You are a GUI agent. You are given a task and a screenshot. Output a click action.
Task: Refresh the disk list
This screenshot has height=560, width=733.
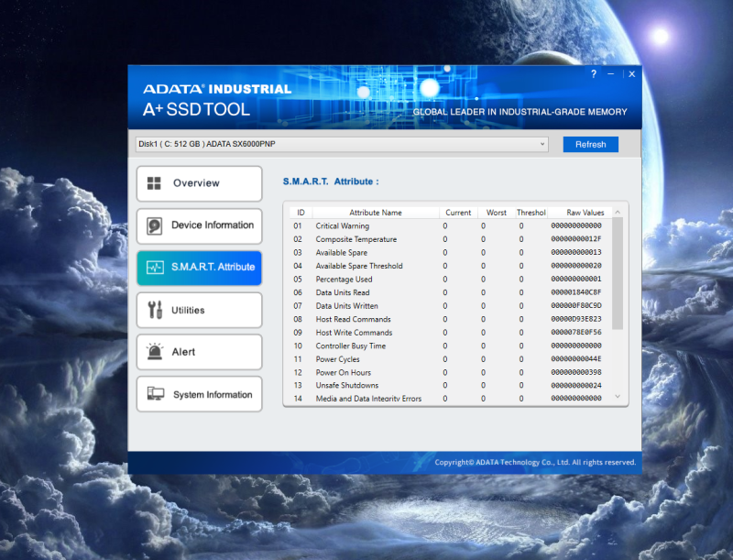tap(590, 145)
